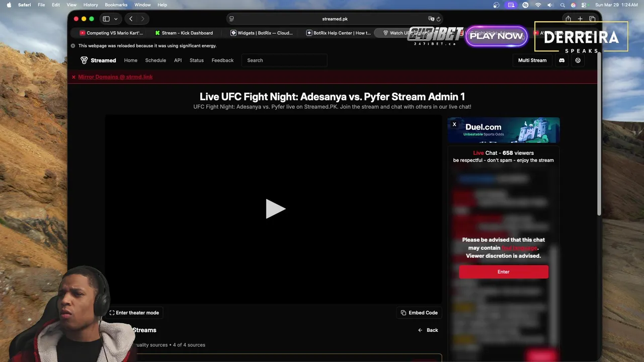Toggle Safari sidebar panel icon
Screen dimensions: 644x362
(106, 19)
